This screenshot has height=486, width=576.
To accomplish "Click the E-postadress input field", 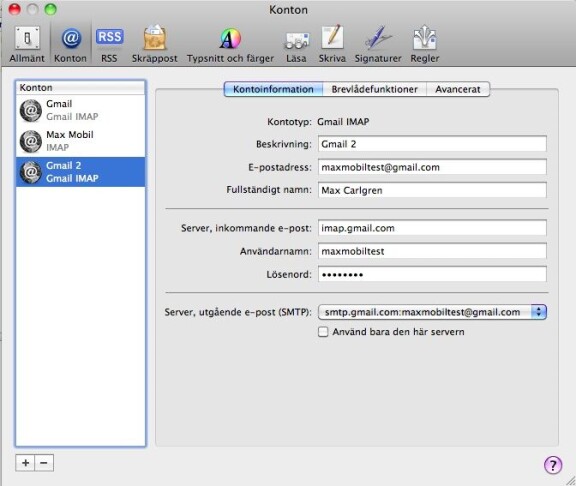I will 432,167.
